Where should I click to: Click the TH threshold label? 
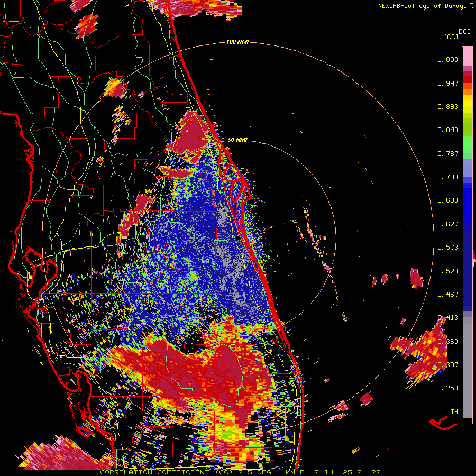click(454, 412)
